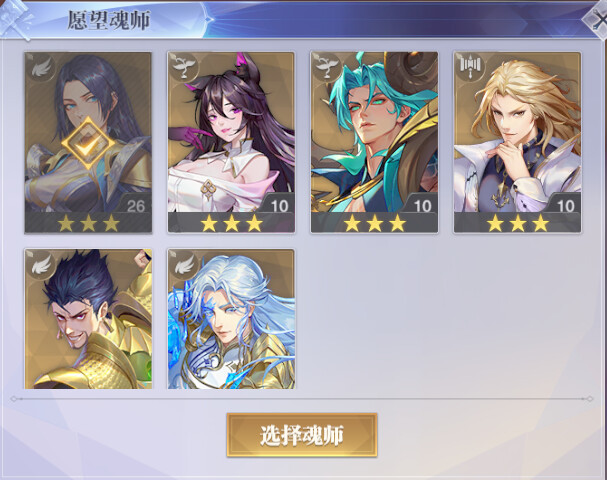Click the divider line above 选择魂师
This screenshot has width=607, height=480.
(302, 399)
